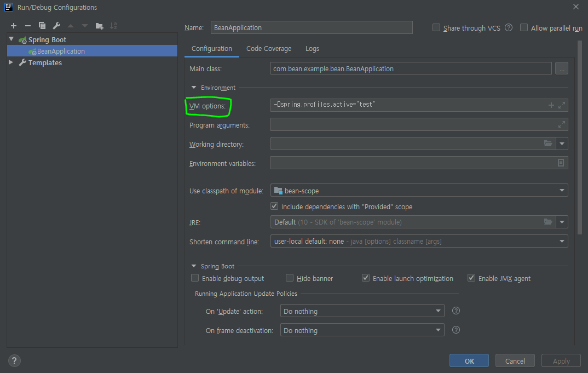Viewport: 588px width, 373px height.
Task: Enable Allow parallel run checkbox
Action: (524, 28)
